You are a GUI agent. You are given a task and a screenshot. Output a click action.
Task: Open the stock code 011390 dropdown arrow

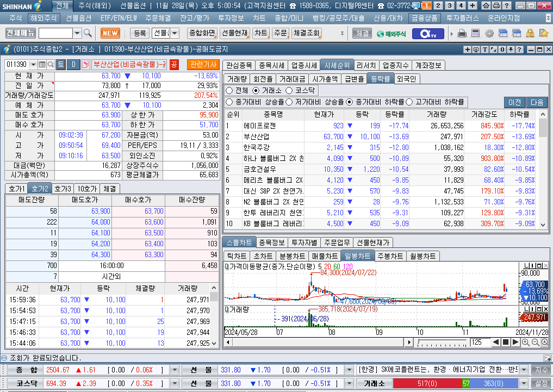tap(33, 65)
